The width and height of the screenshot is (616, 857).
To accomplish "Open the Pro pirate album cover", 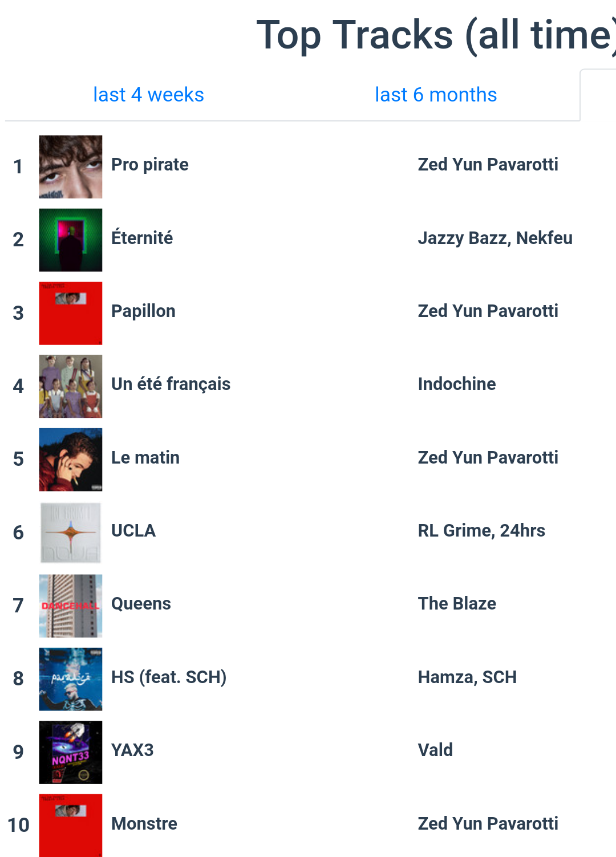I will [x=71, y=166].
